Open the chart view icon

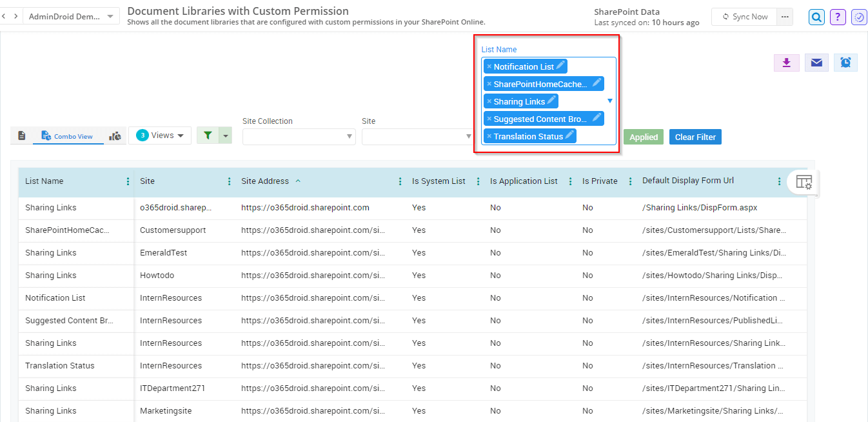115,136
